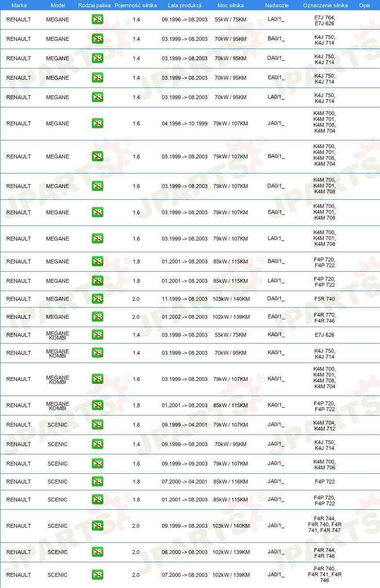Click RENAULT brand in F5R 740 row
This screenshot has height=588, width=380.
[18, 299]
